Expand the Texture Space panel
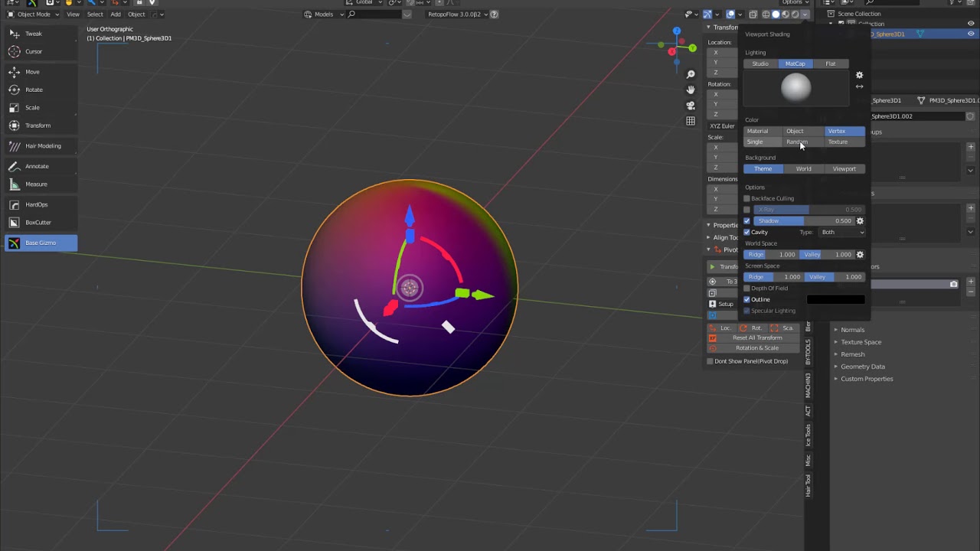This screenshot has height=551, width=980. pyautogui.click(x=861, y=342)
